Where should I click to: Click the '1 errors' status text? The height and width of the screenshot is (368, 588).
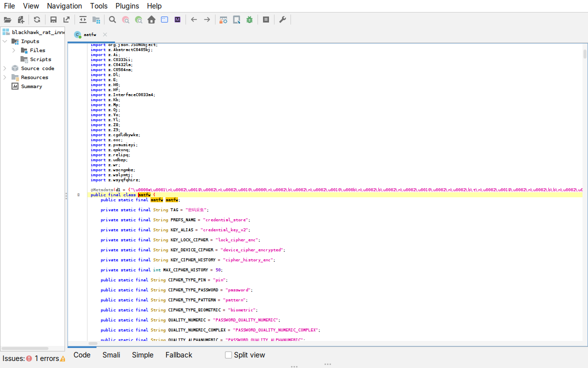[47, 358]
